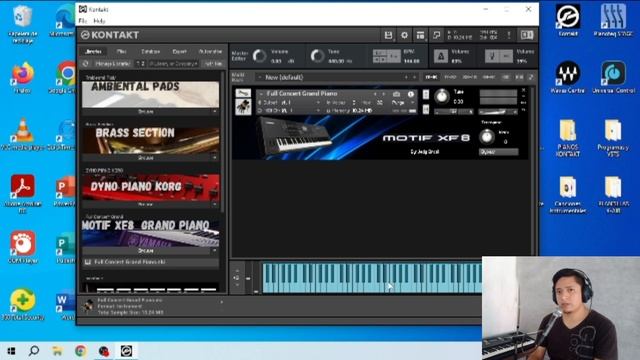Viewport: 640px width, 360px height.
Task: Select multi rack page 01-16
Action: [x=431, y=77]
